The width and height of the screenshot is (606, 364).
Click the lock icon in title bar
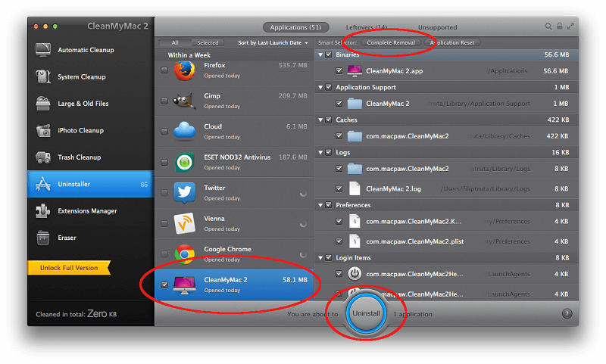(x=559, y=26)
